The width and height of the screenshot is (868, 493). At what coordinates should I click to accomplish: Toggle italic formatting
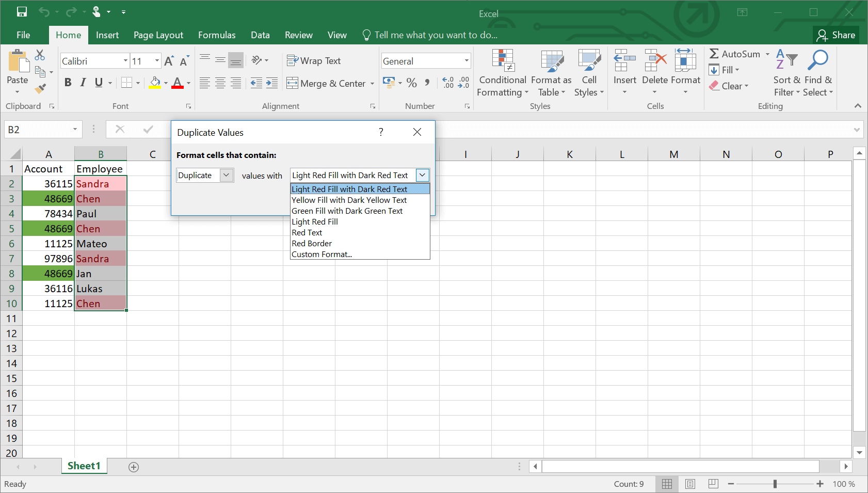[83, 82]
